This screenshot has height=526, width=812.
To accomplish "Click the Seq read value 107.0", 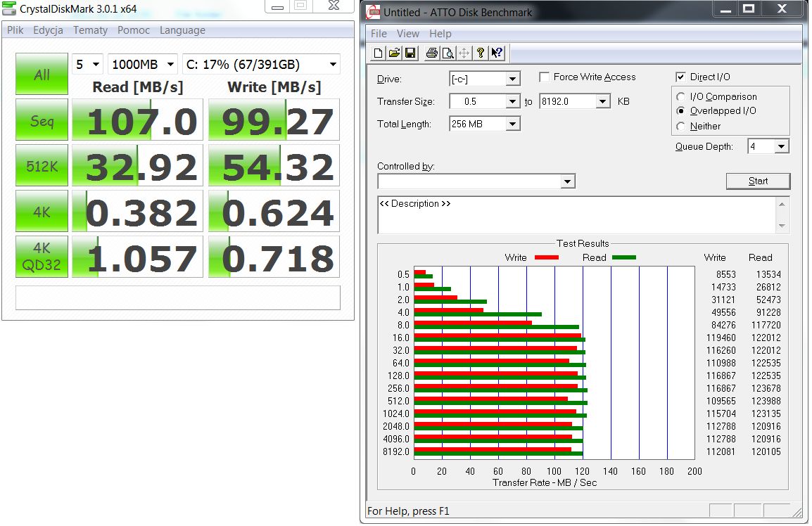I will (x=137, y=120).
